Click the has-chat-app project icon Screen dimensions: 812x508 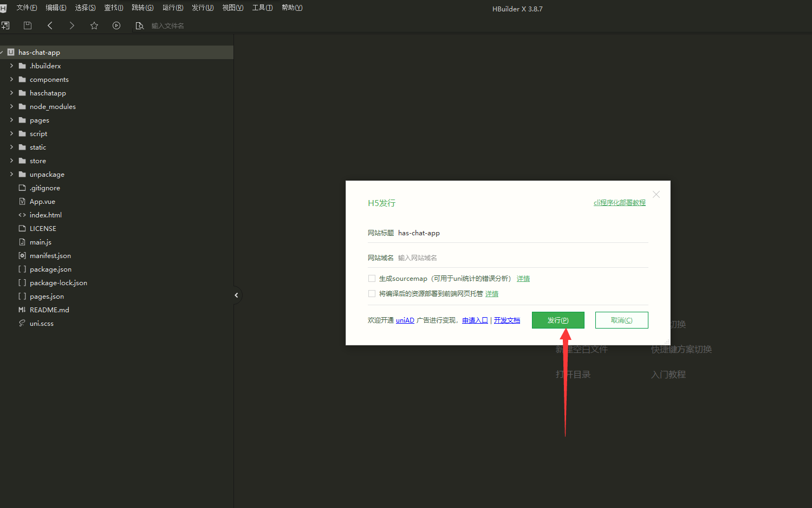tap(11, 53)
